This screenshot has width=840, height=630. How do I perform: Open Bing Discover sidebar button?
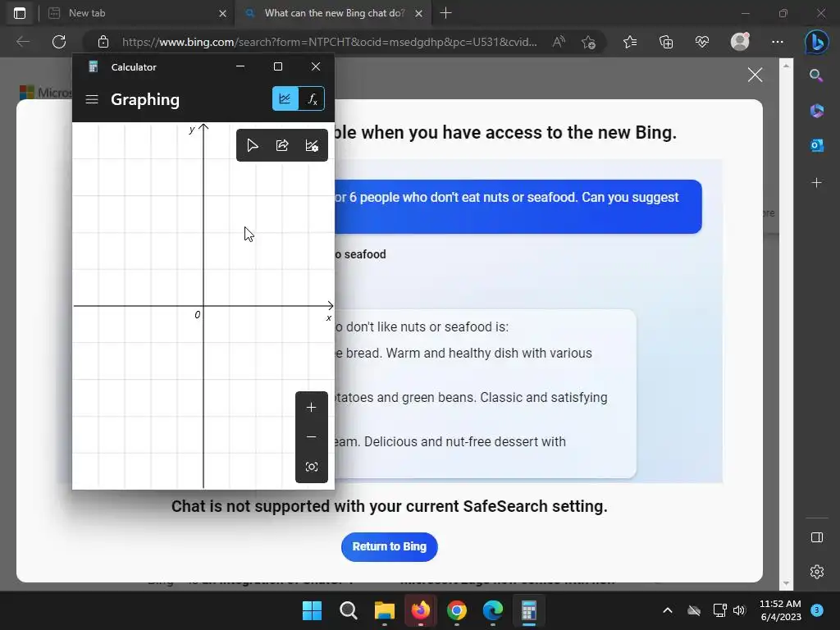[816, 42]
